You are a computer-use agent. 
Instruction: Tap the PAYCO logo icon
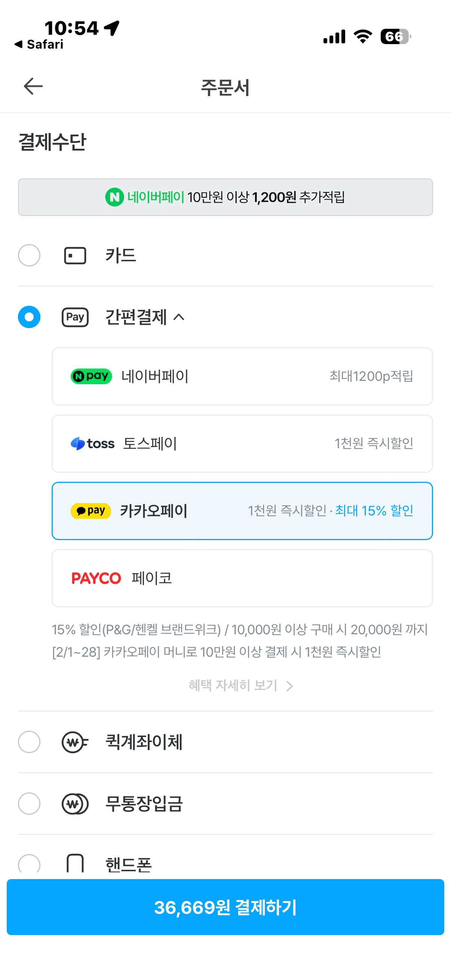click(x=96, y=578)
